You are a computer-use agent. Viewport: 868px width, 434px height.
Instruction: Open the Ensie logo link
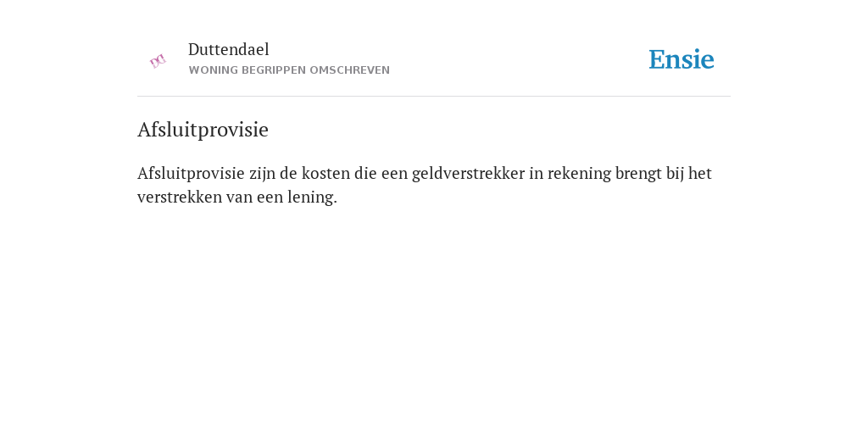pyautogui.click(x=681, y=59)
